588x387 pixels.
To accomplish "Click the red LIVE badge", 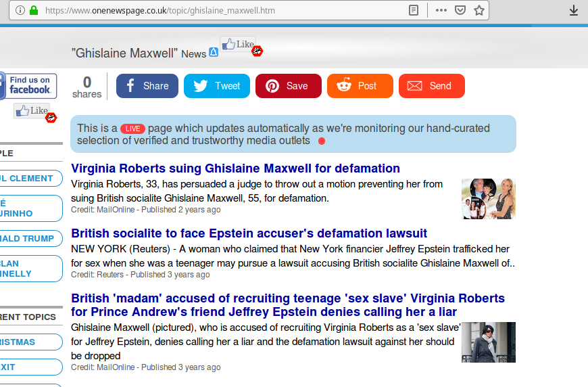I will coord(132,129).
